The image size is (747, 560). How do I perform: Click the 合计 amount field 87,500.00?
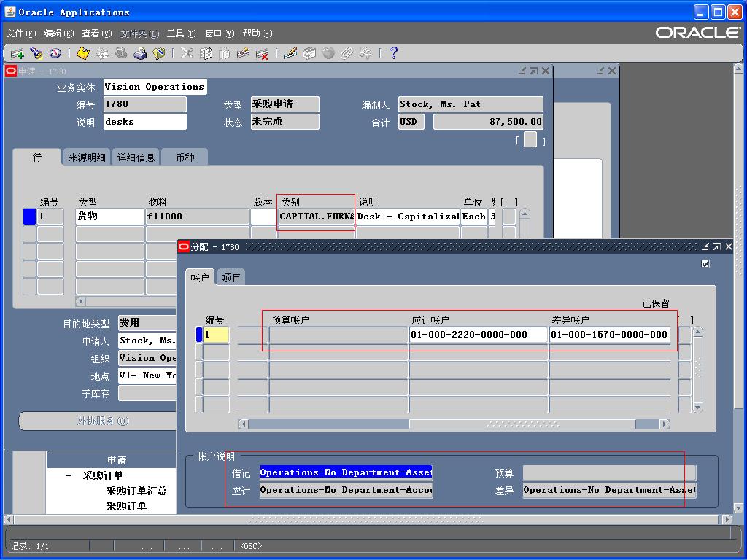[x=488, y=122]
